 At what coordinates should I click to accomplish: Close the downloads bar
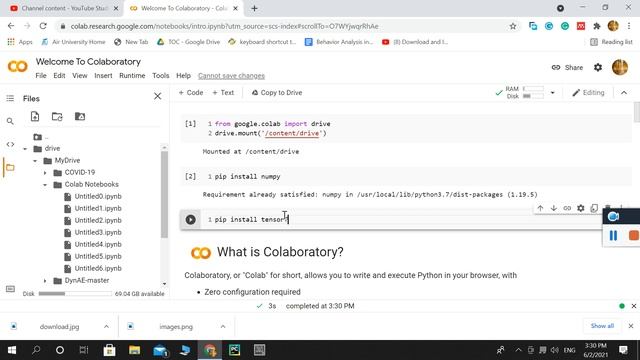[631, 326]
